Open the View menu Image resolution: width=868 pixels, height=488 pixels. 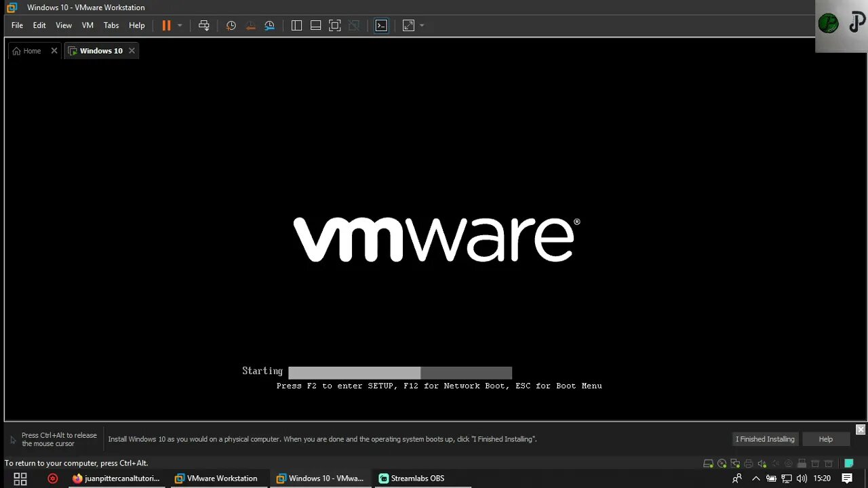tap(64, 25)
